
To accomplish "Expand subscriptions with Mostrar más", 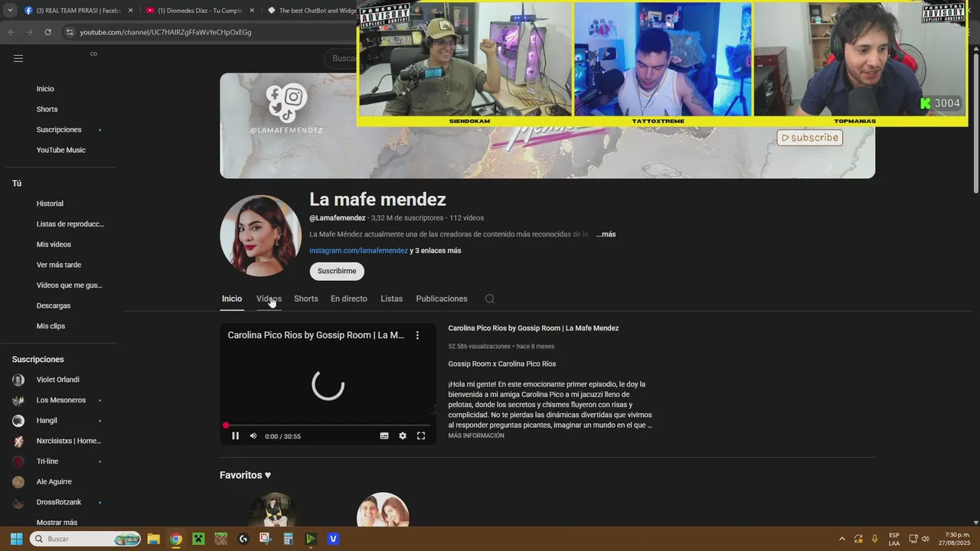I will (x=57, y=523).
